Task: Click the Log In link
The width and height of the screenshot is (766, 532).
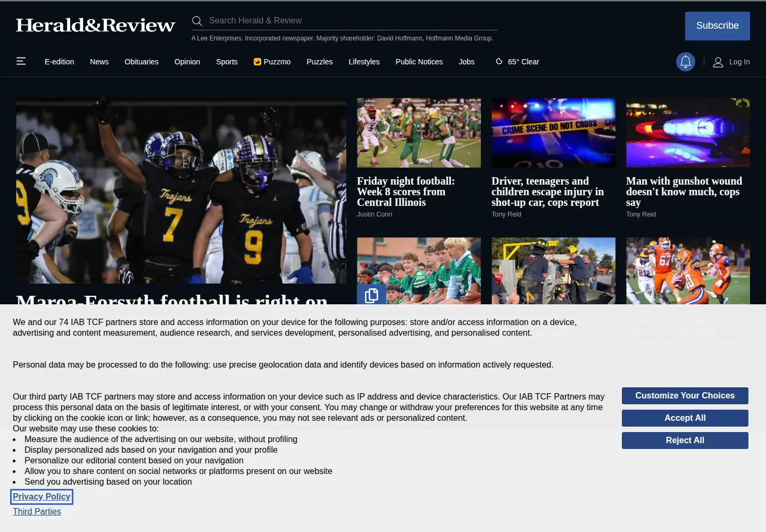Action: 739,62
